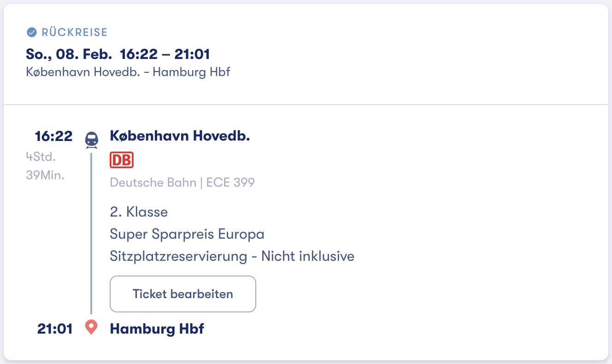612x364 pixels.
Task: Click Sitzplatzreservierung - Nicht inklusive text
Action: pos(232,256)
